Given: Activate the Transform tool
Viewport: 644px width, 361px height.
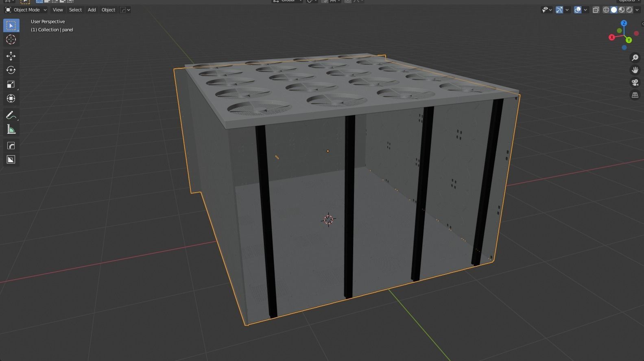Looking at the screenshot, I should pyautogui.click(x=11, y=98).
